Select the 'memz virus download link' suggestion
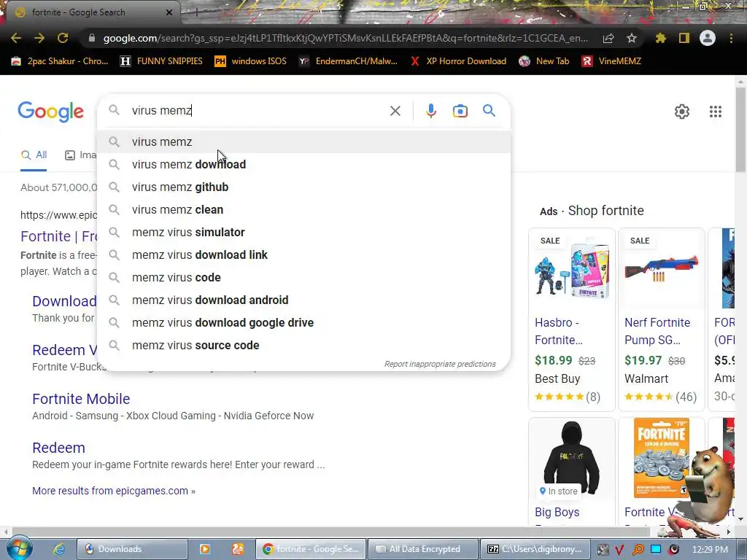Image resolution: width=747 pixels, height=560 pixels. click(x=304, y=254)
